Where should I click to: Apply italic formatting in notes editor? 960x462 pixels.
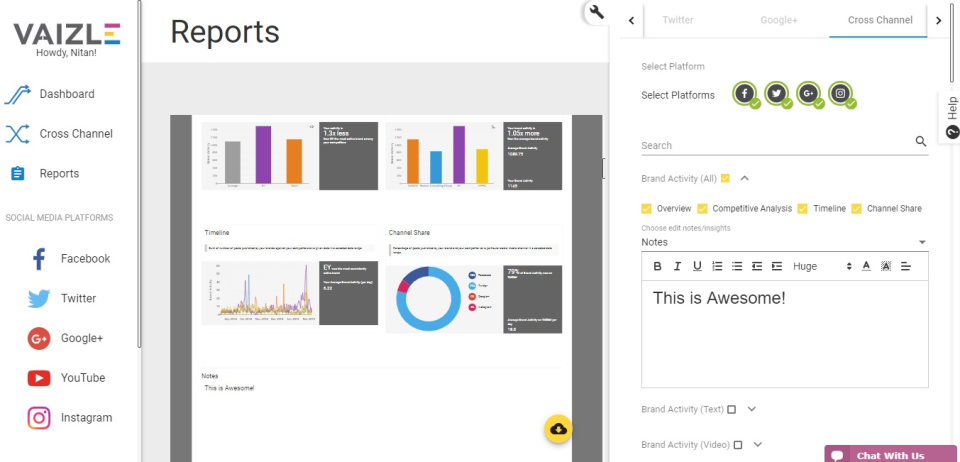pyautogui.click(x=677, y=266)
